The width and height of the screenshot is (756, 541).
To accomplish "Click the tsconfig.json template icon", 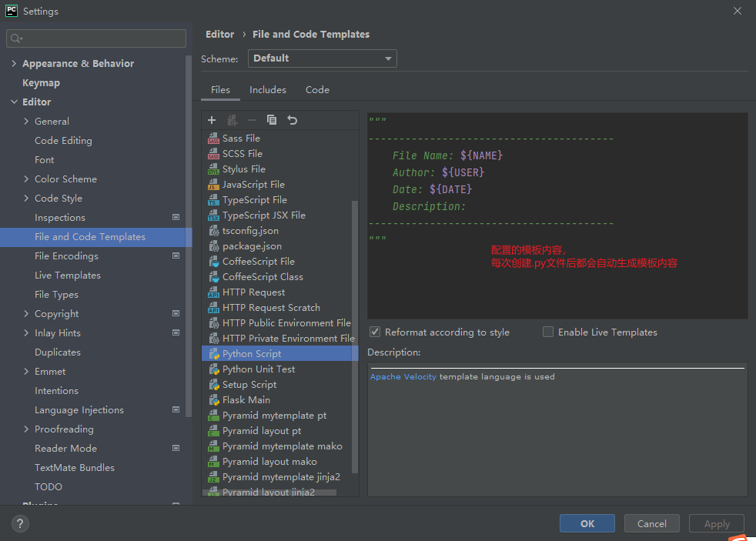I will [213, 231].
